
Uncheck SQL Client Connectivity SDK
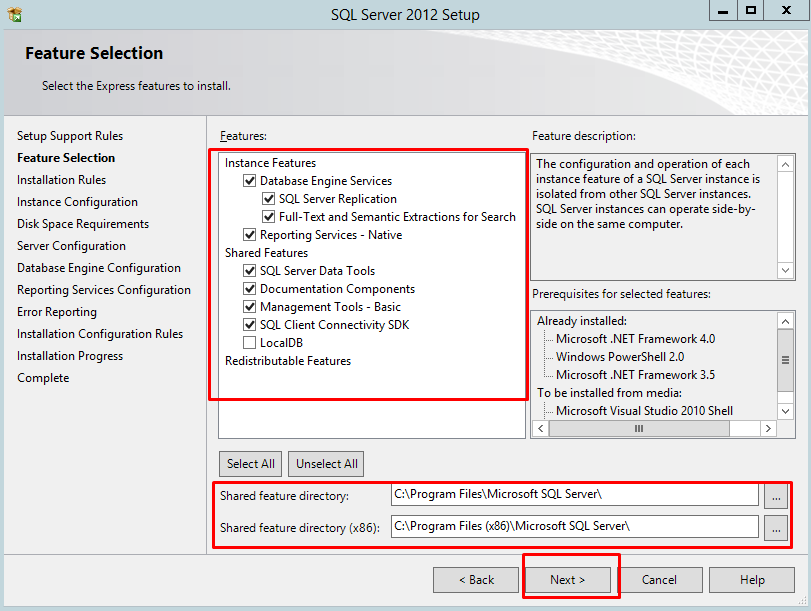249,325
